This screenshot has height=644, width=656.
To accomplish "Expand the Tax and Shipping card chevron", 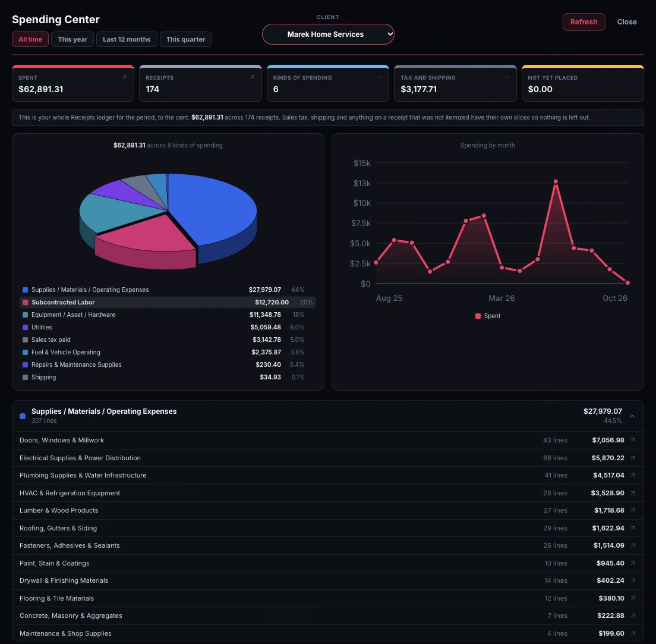I will (507, 77).
